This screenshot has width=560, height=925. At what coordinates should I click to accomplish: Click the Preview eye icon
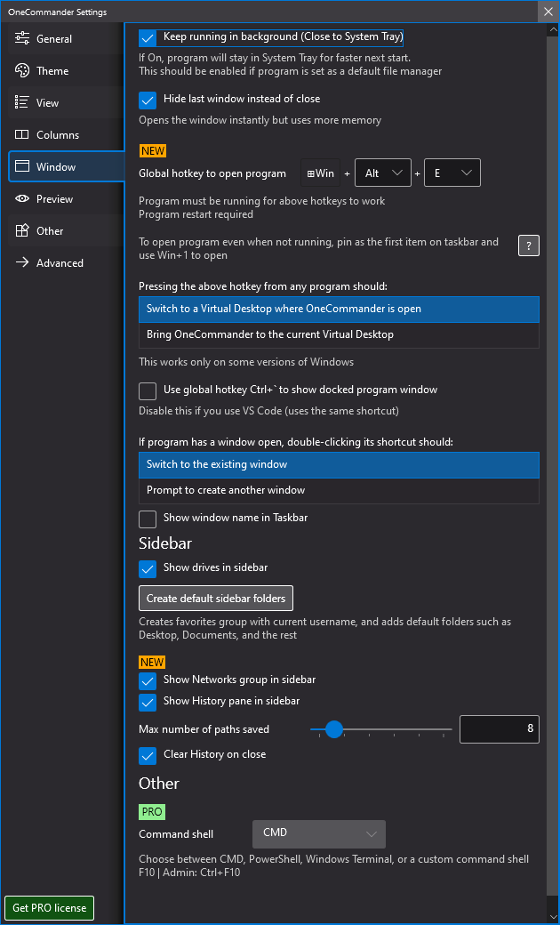pyautogui.click(x=22, y=199)
